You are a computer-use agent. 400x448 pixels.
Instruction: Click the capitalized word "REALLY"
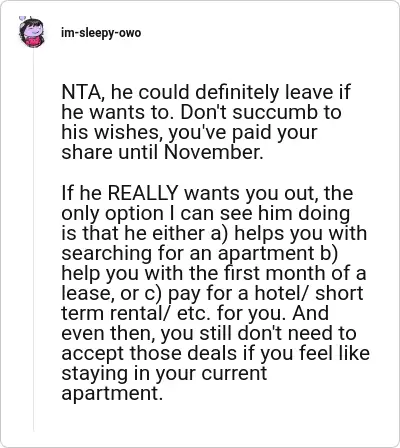(143, 193)
